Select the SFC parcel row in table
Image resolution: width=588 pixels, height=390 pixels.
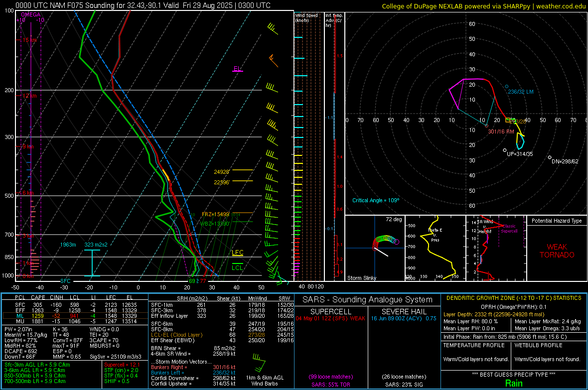click(75, 305)
